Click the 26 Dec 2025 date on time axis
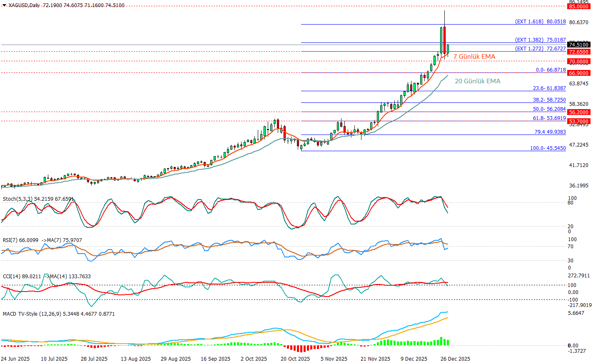593x364 pixels. (x=455, y=359)
